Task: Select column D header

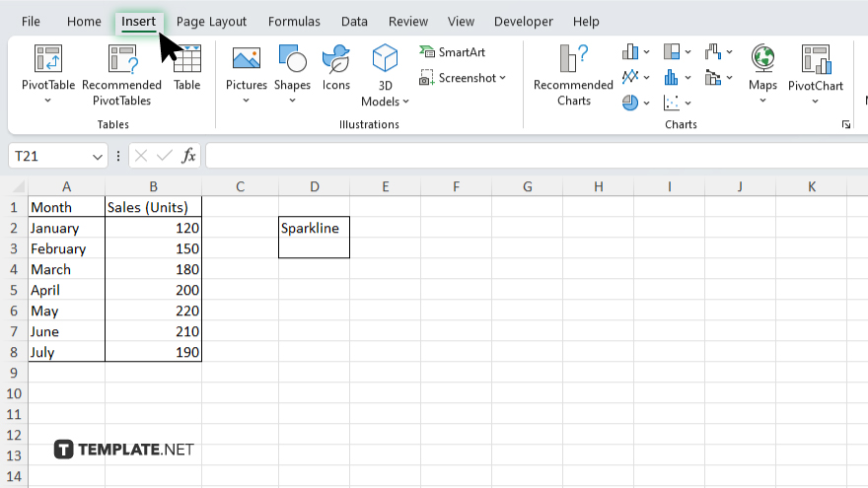Action: click(x=314, y=186)
